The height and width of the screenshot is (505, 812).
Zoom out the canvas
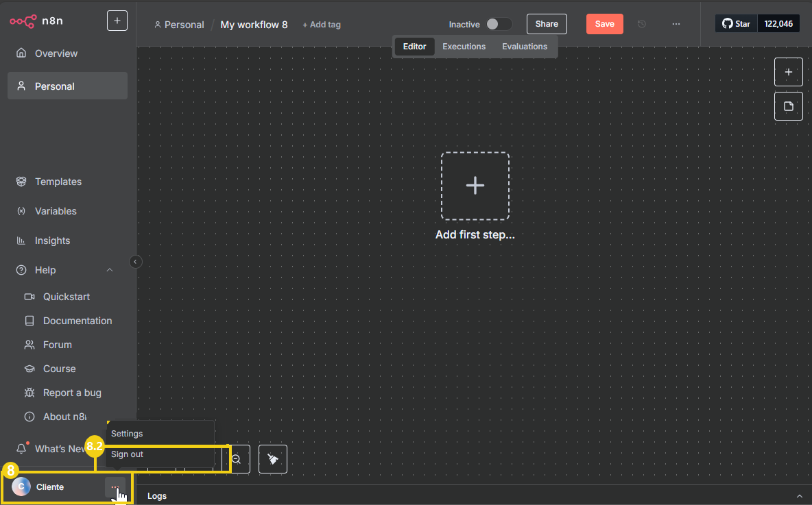tap(237, 459)
